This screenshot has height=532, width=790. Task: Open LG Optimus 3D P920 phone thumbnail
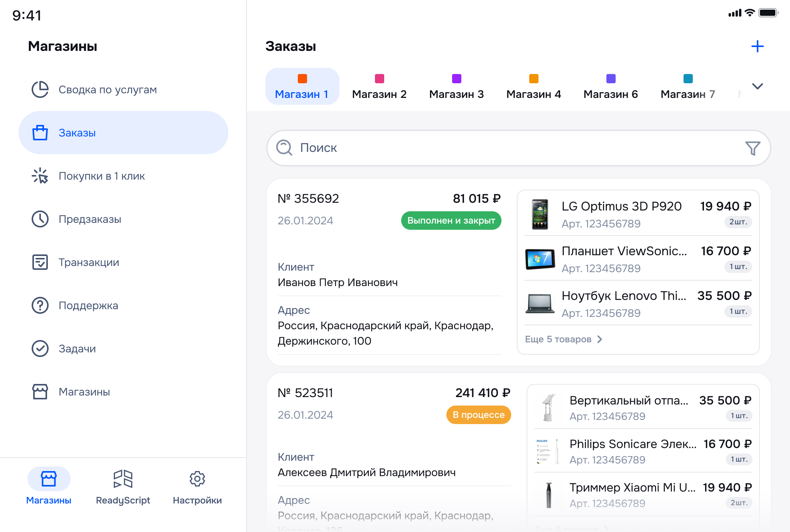click(540, 214)
